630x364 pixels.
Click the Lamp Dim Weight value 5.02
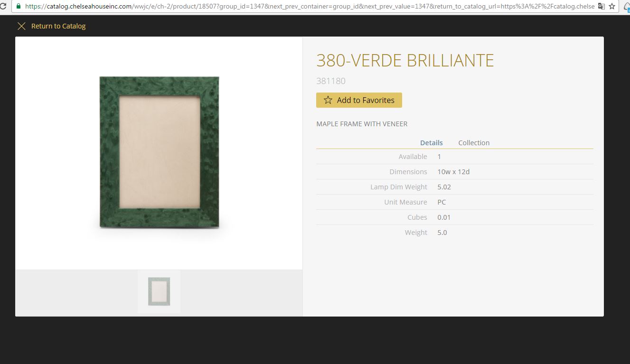pos(444,187)
